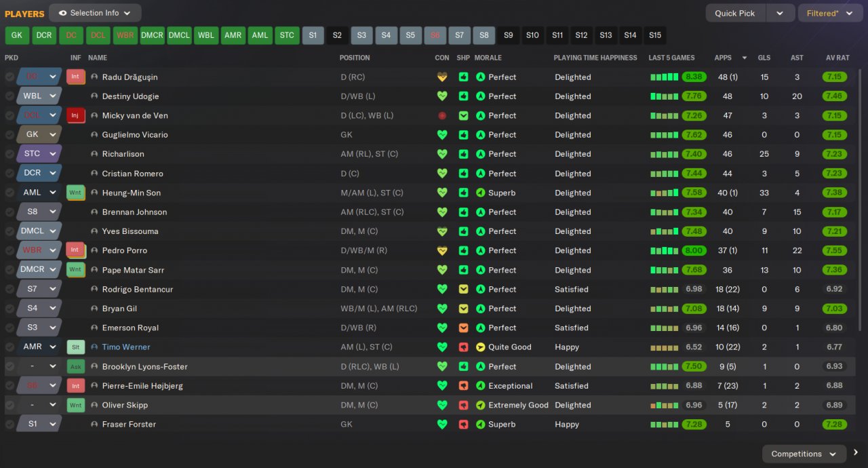
Task: Toggle the checkmark for Radu Drăgușin
Action: tap(9, 77)
